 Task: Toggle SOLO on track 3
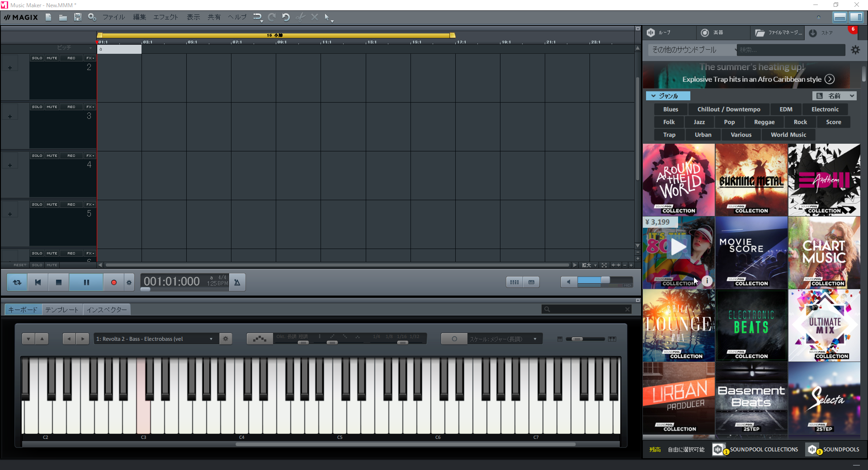[37, 107]
